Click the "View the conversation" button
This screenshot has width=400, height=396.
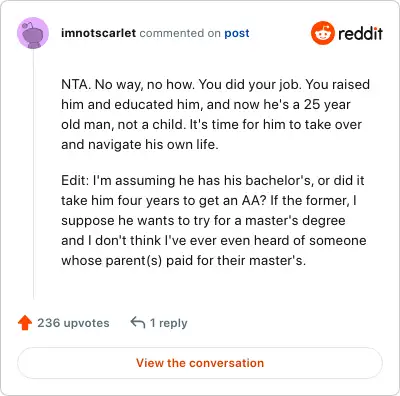(200, 363)
